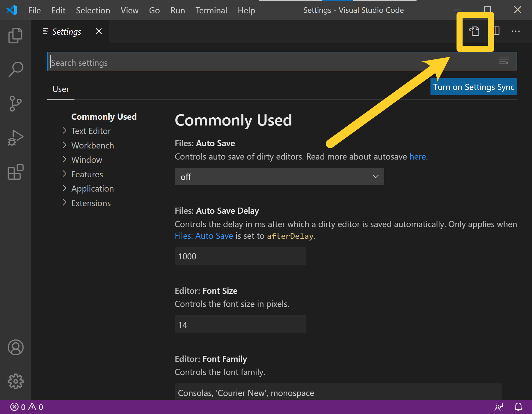Image resolution: width=532 pixels, height=414 pixels.
Task: Click the 'Files: Auto Save Delay' setting title
Action: point(217,211)
